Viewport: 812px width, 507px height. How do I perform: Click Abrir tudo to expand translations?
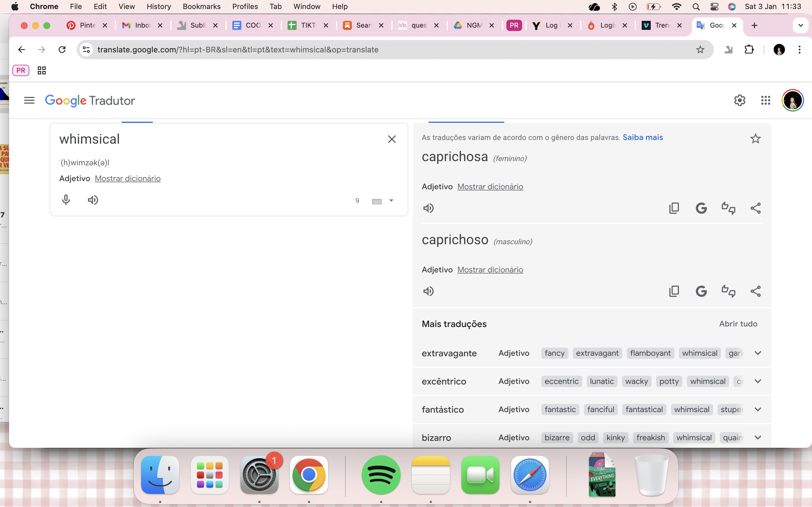tap(738, 324)
